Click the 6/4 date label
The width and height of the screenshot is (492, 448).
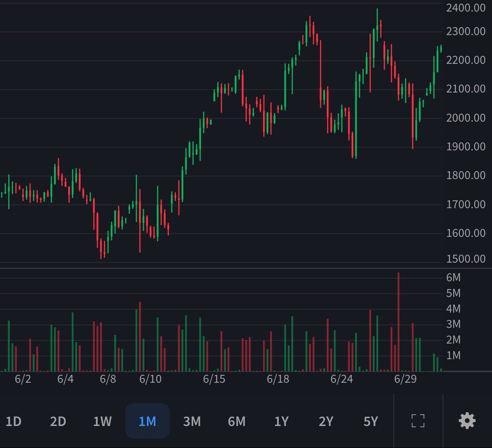pos(65,379)
